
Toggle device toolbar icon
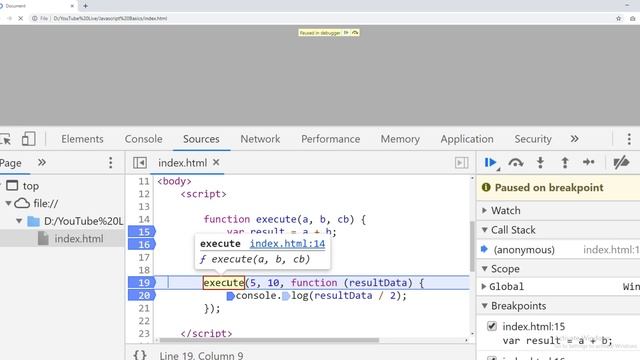(28, 139)
